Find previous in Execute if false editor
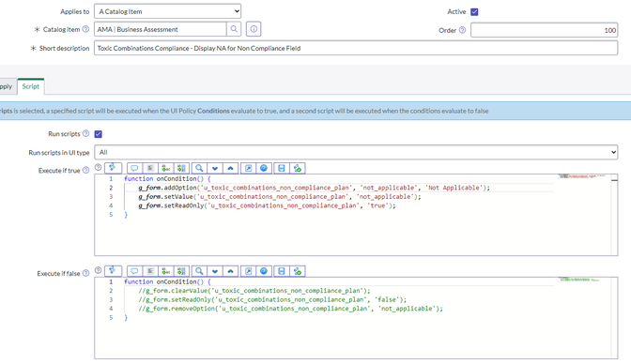 pos(231,271)
